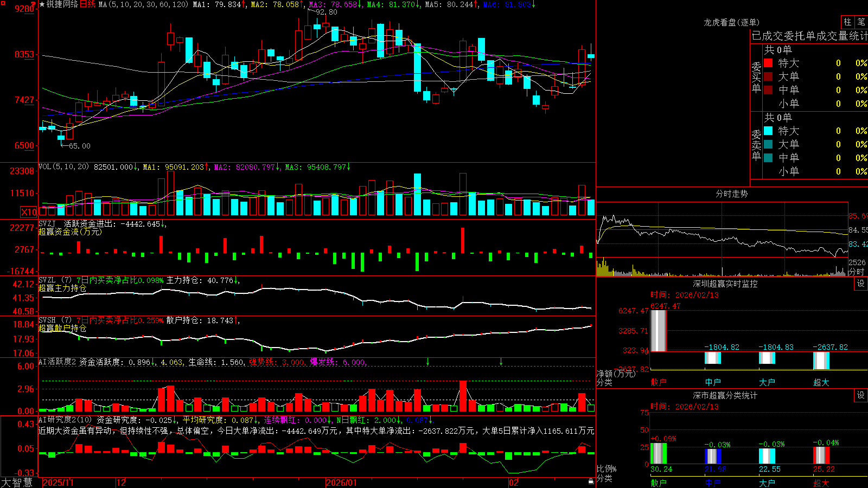
Task: Click the 活跃资金进出: -4442.645 readout
Action: click(113, 224)
